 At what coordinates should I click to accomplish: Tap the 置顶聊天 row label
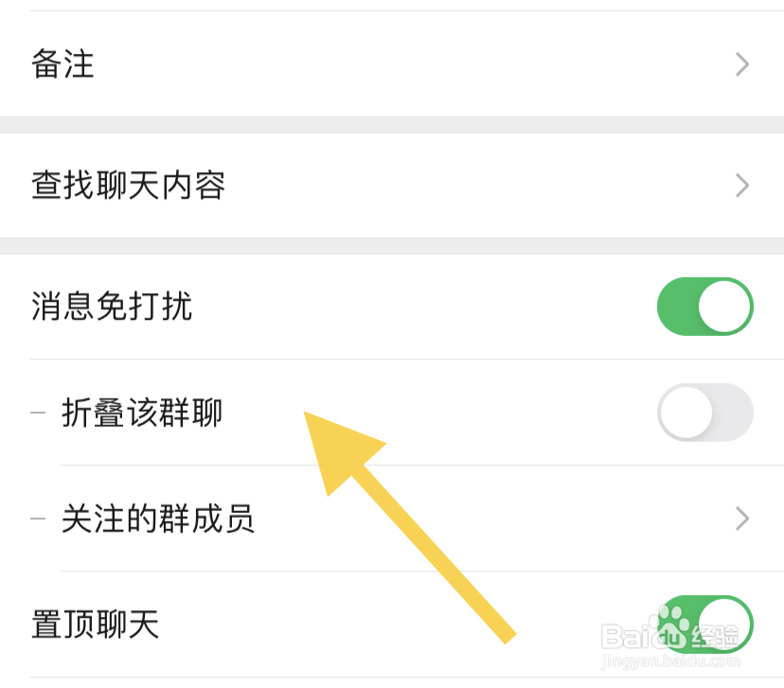click(x=95, y=625)
